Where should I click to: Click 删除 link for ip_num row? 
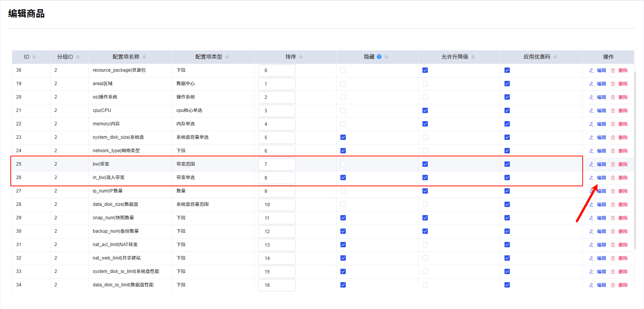click(623, 191)
